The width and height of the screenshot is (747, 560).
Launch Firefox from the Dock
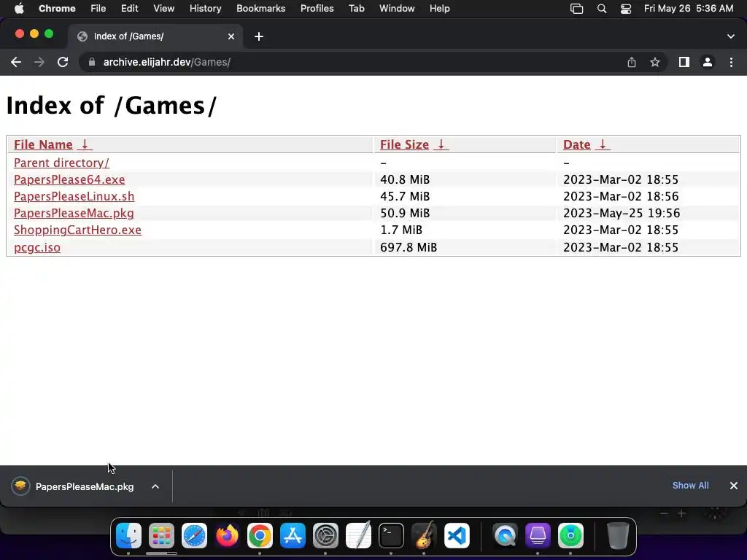(x=228, y=536)
